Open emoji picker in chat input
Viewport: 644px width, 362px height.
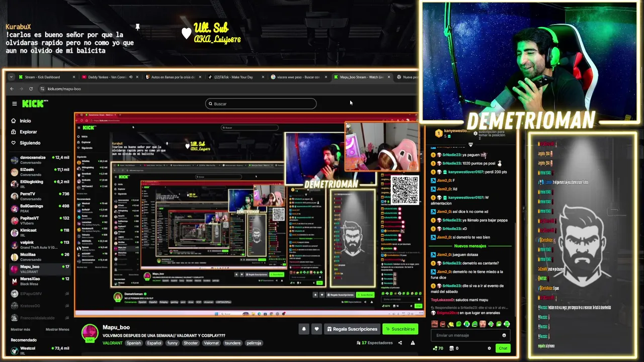[x=504, y=335]
